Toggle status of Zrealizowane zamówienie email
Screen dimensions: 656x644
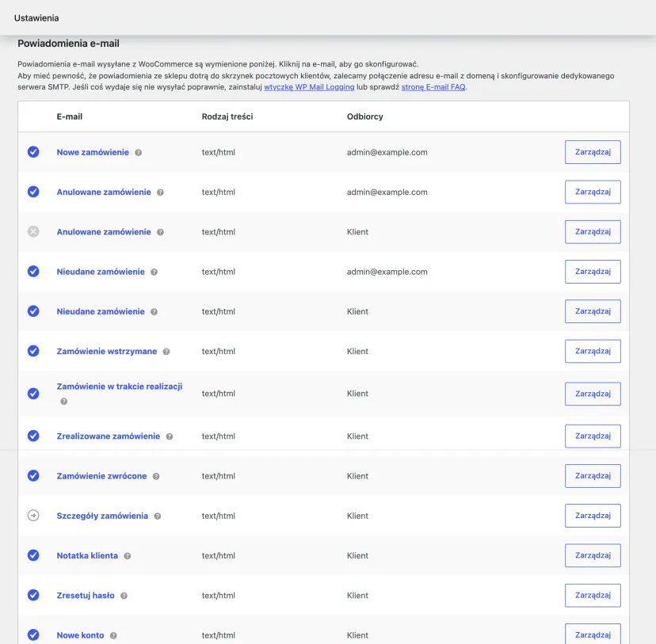[x=33, y=436]
